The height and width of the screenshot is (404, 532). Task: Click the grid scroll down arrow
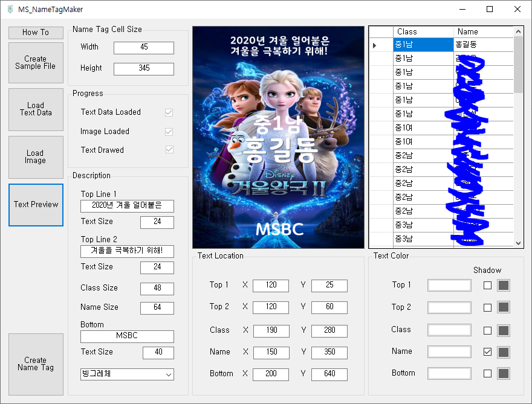point(518,243)
